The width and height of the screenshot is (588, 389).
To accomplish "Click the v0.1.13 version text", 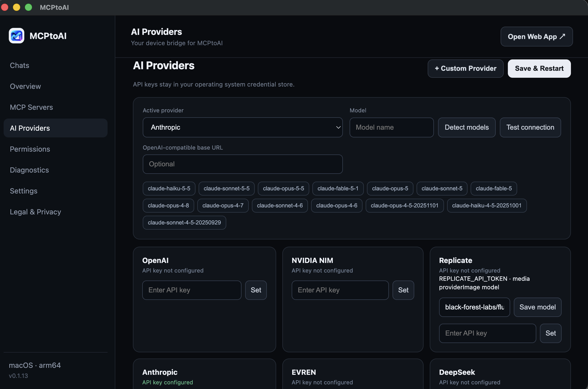I will 18,376.
